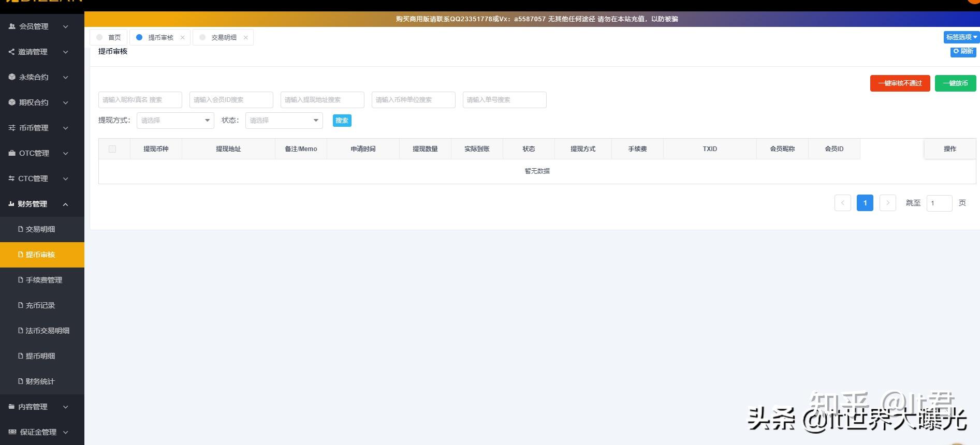This screenshot has height=445, width=980.
Task: Tick the select-all checkbox in table header
Action: [112, 149]
